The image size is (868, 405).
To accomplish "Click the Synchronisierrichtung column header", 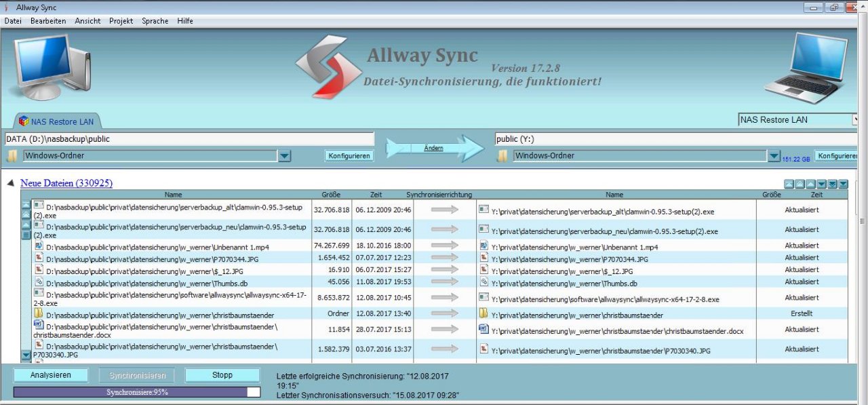I will pos(439,195).
